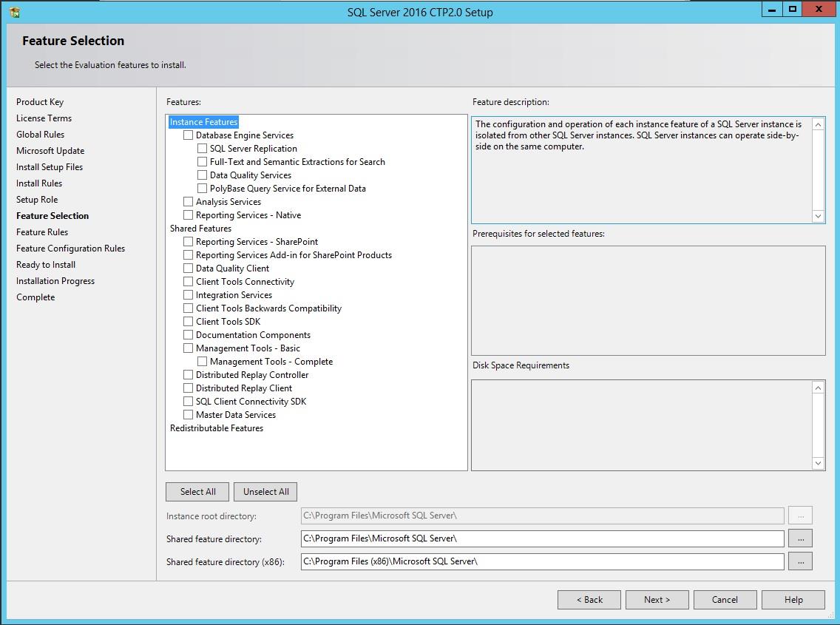
Task: Select Redistributable Features tree node
Action: point(217,428)
